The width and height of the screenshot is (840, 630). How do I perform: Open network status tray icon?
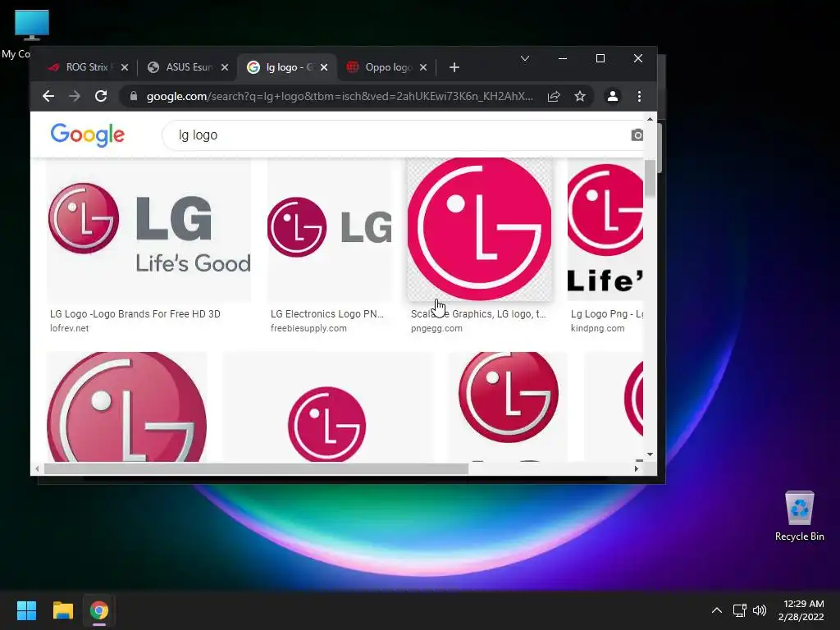pos(740,610)
